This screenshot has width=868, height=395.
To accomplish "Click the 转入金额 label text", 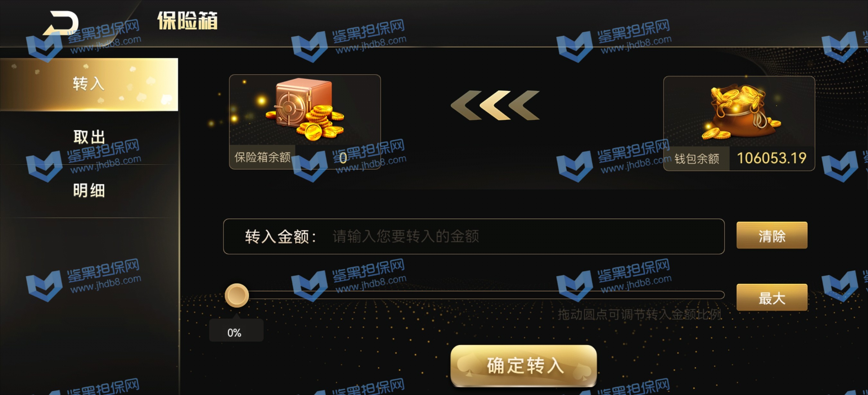I will pos(280,236).
